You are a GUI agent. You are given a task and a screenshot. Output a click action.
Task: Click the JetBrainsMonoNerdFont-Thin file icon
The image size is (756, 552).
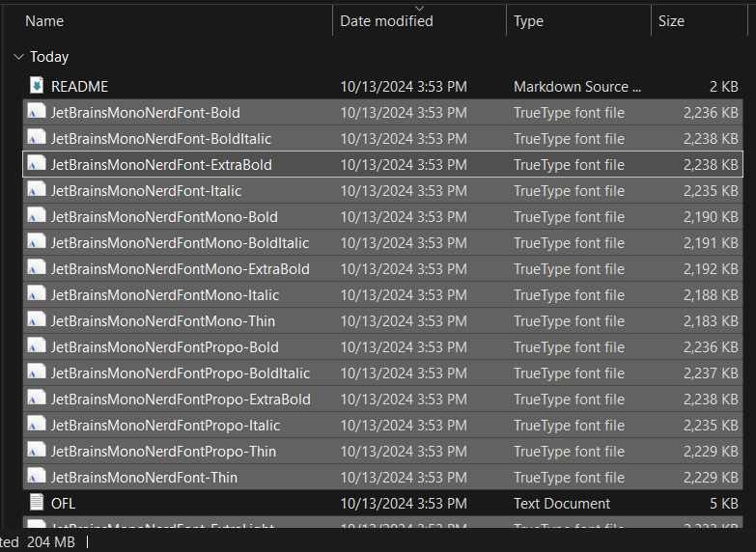pos(37,477)
